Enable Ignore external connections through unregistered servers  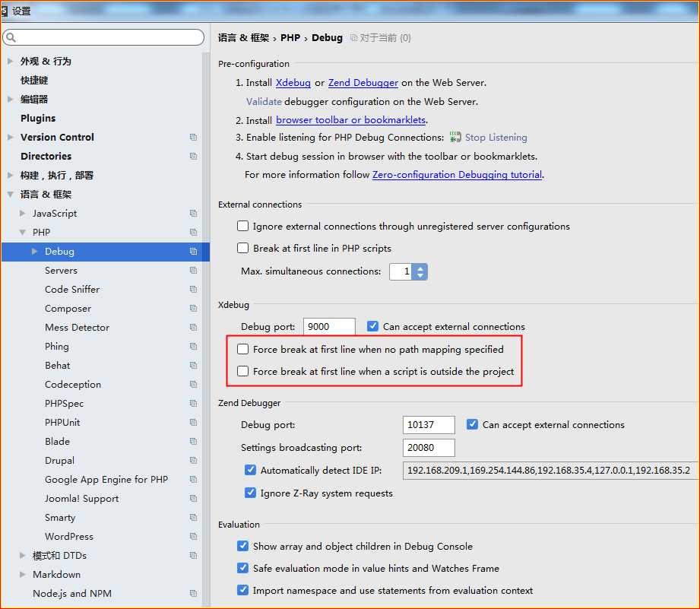[243, 226]
